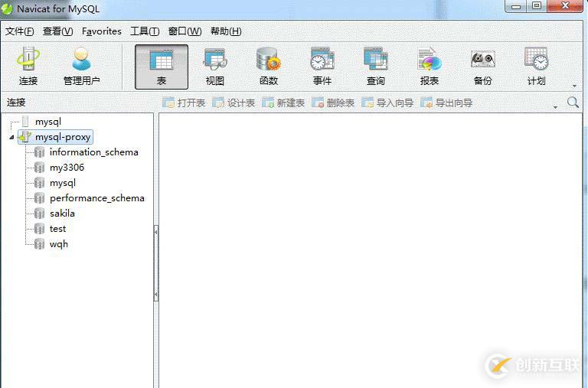Open the 窗口(W) menu
The height and width of the screenshot is (388, 588).
pyautogui.click(x=185, y=31)
